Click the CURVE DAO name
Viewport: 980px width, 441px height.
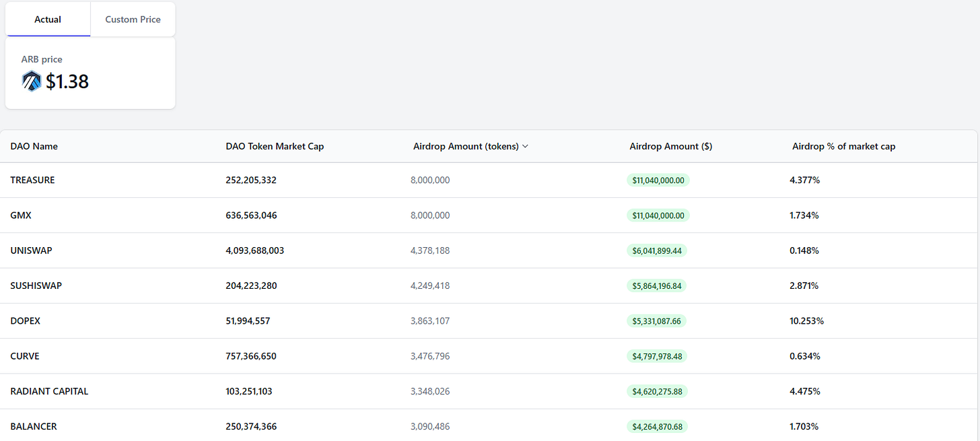click(25, 356)
